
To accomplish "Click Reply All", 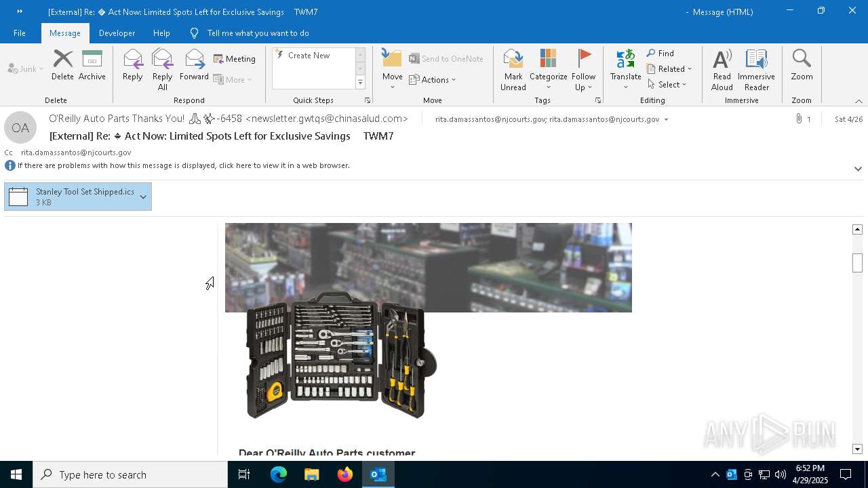I will (162, 70).
